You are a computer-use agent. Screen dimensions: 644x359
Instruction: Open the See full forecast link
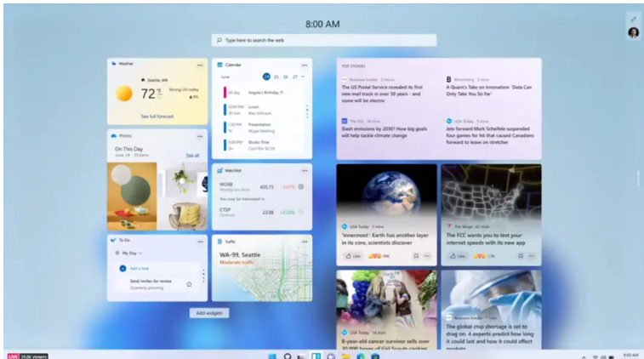pos(157,116)
